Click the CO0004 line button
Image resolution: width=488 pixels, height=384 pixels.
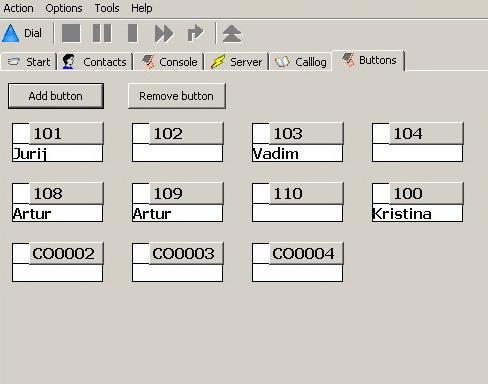(306, 253)
